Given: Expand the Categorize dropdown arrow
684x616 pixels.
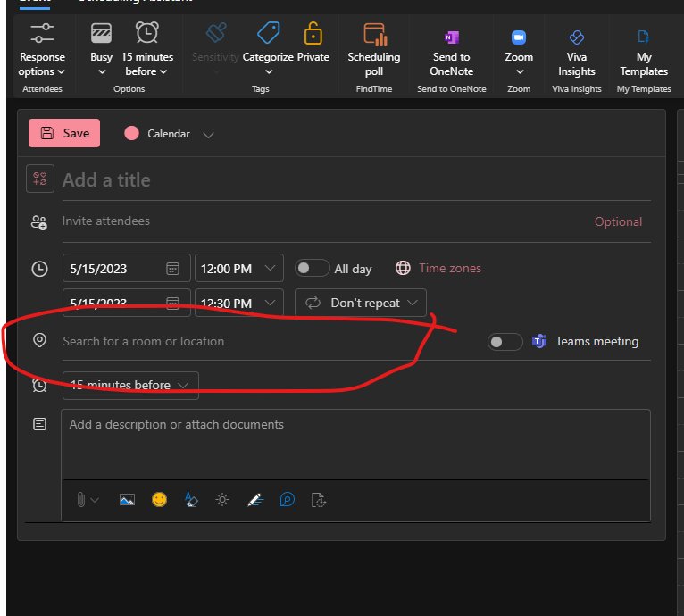Looking at the screenshot, I should pos(269,72).
